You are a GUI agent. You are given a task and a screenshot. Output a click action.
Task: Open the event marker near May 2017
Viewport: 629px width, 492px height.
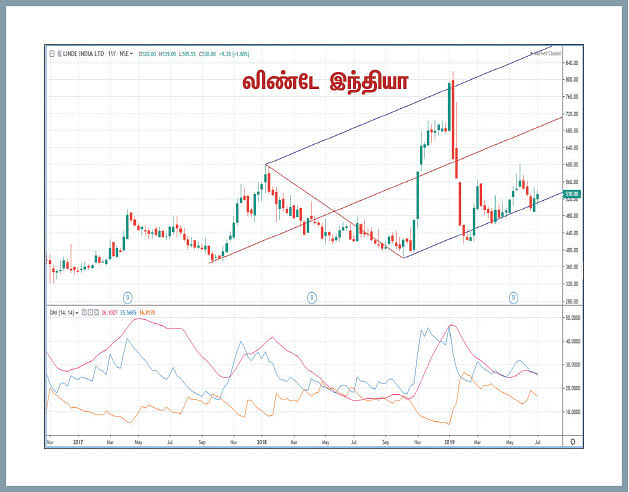tap(127, 298)
